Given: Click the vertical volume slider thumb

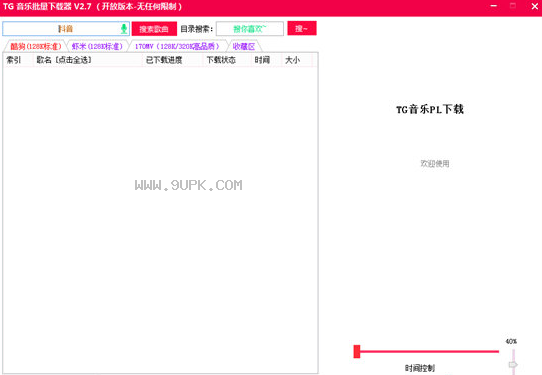Looking at the screenshot, I should click(x=513, y=364).
